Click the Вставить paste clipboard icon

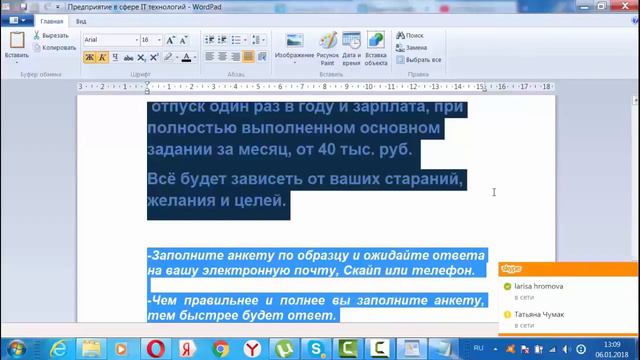pyautogui.click(x=17, y=40)
